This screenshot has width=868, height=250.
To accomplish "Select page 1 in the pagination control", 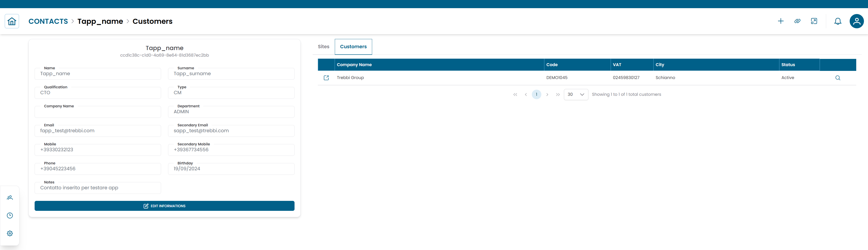I will 536,94.
